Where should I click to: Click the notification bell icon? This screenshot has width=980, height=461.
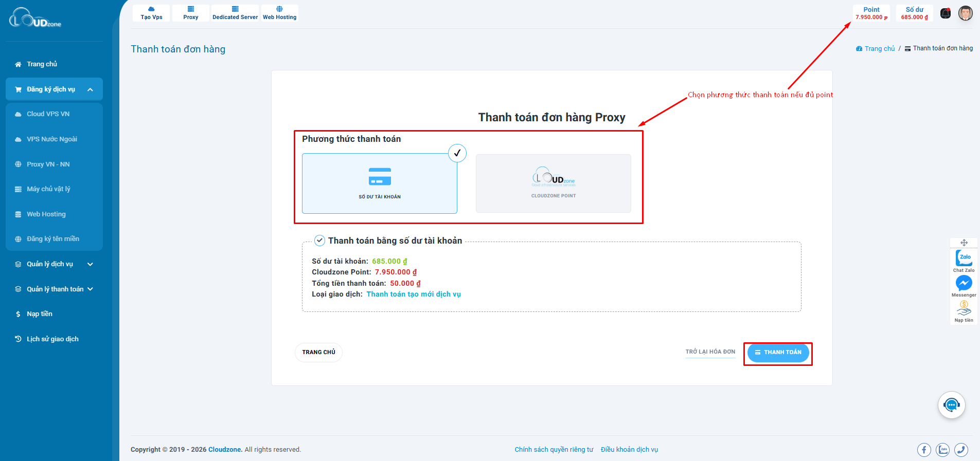coord(946,13)
